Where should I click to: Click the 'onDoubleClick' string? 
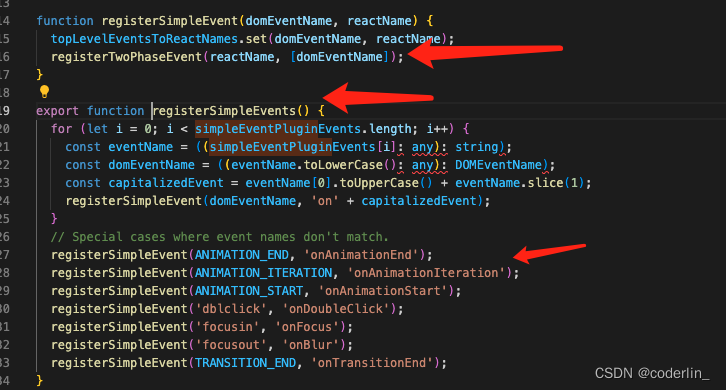pos(336,309)
